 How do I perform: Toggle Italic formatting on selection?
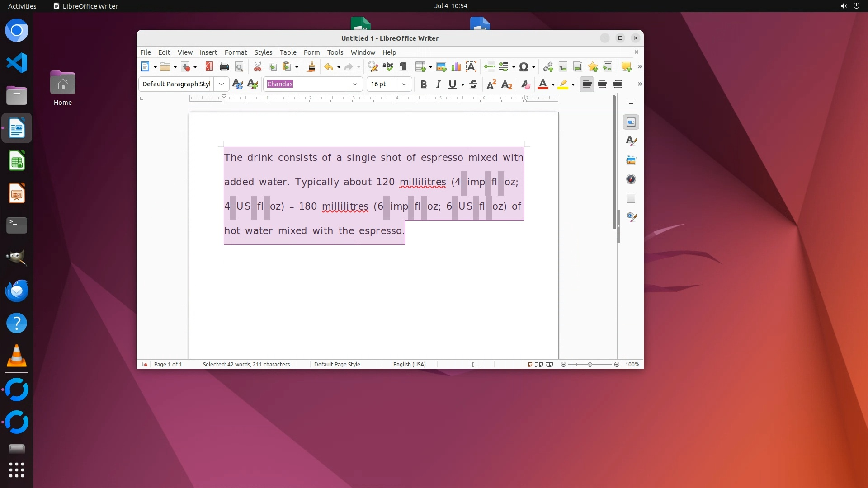click(x=438, y=84)
